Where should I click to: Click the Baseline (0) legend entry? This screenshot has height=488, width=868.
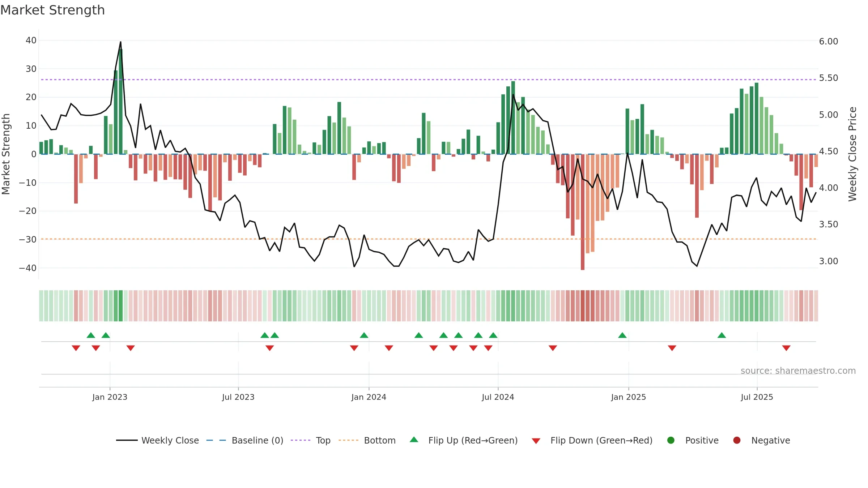coord(245,440)
